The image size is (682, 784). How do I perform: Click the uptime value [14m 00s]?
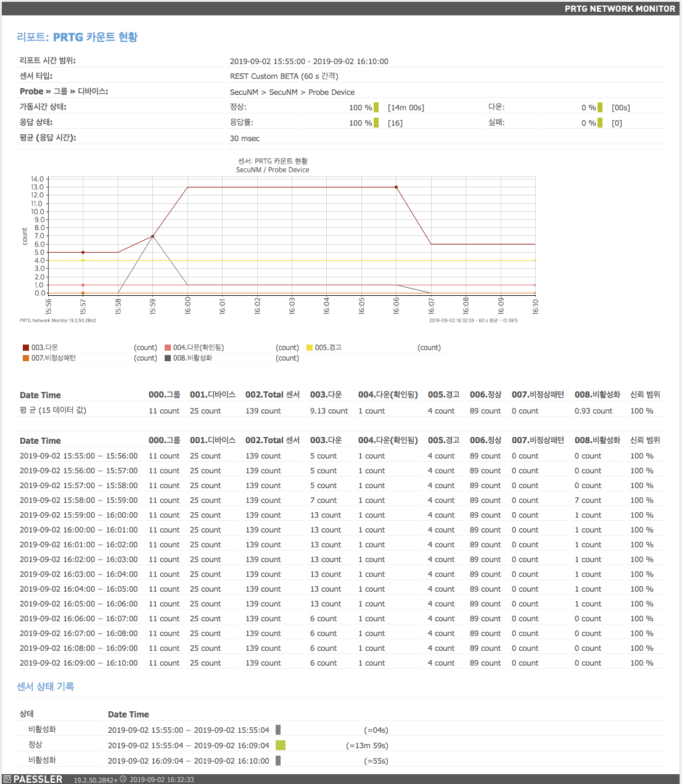coord(406,108)
